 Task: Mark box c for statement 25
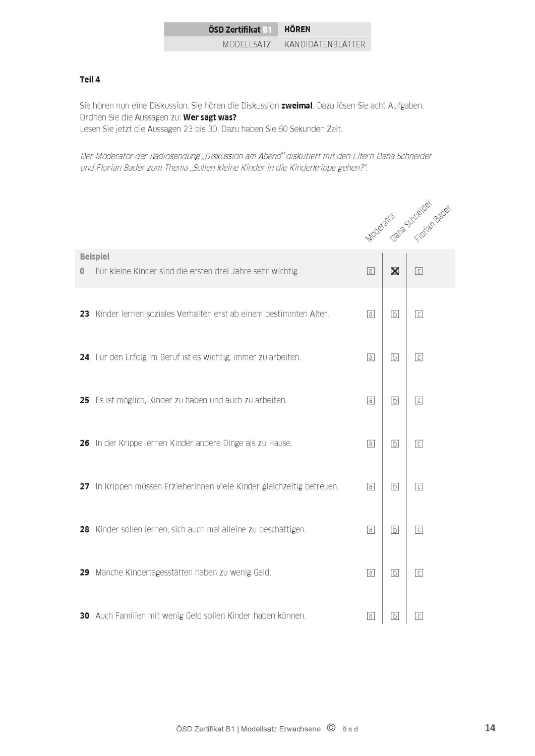point(419,401)
